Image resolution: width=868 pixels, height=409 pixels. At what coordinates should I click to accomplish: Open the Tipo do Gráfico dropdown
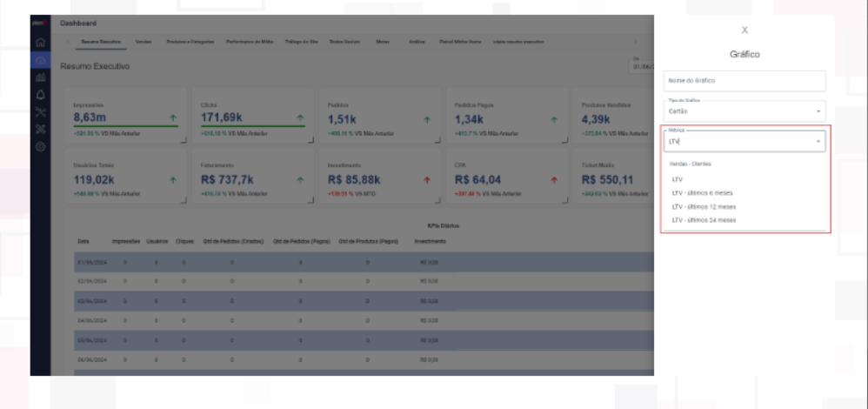[744, 111]
